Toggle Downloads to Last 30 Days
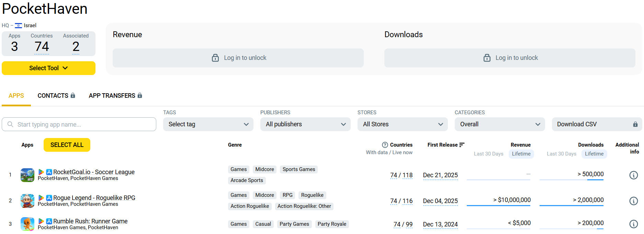644x234 pixels. click(x=562, y=154)
